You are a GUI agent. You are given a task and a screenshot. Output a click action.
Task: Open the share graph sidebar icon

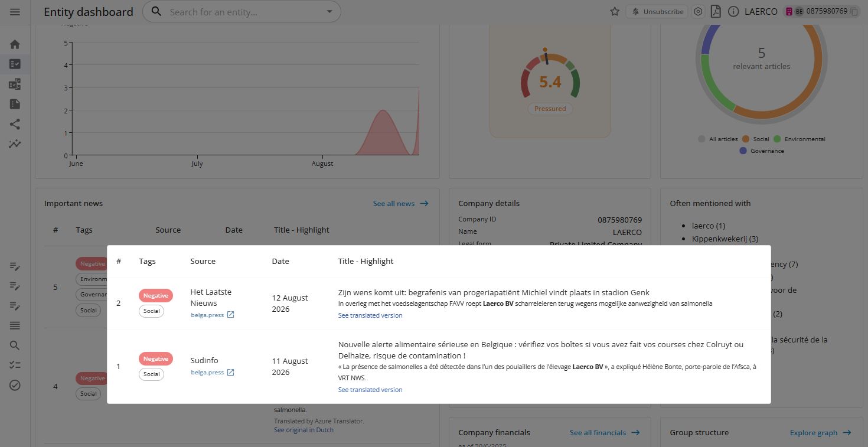(x=15, y=124)
